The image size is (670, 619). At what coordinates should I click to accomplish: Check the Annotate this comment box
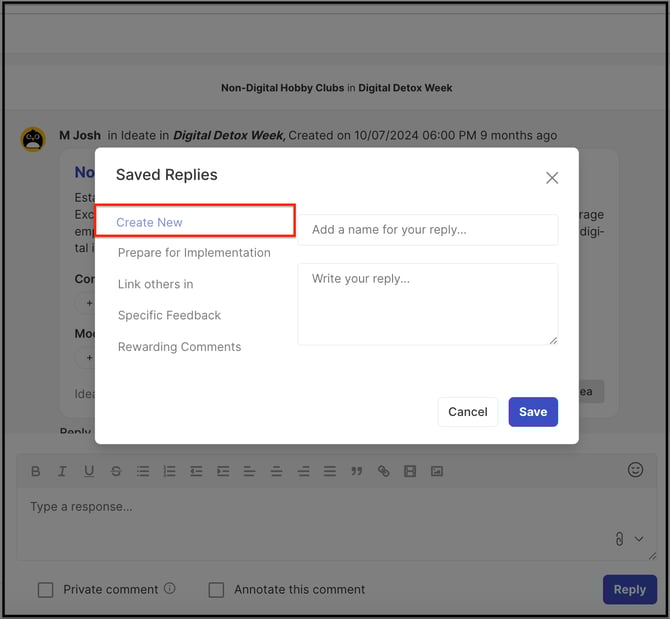[216, 590]
